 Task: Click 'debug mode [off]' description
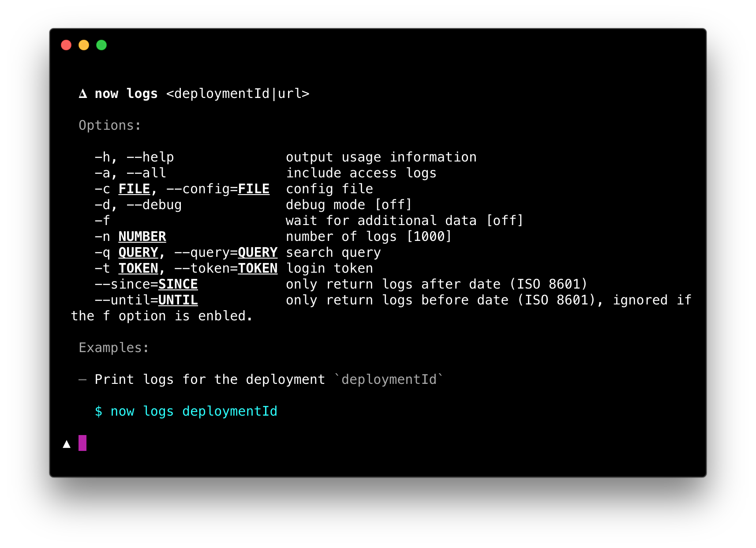[x=349, y=205]
